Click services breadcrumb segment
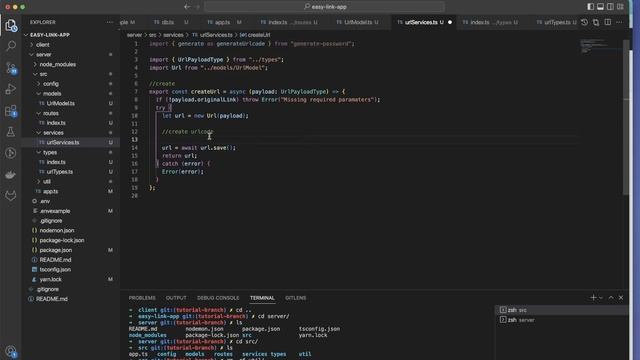640x360 pixels. point(173,35)
